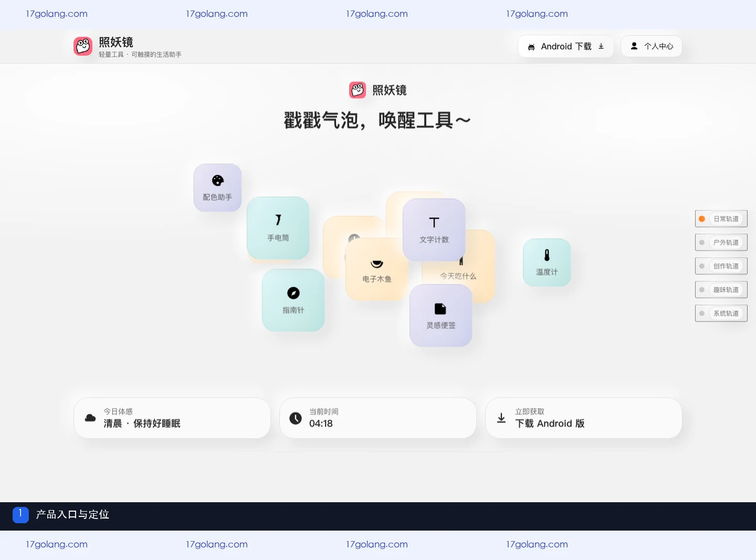This screenshot has width=756, height=560.
Task: Select the 日常轨道 track
Action: (x=721, y=219)
